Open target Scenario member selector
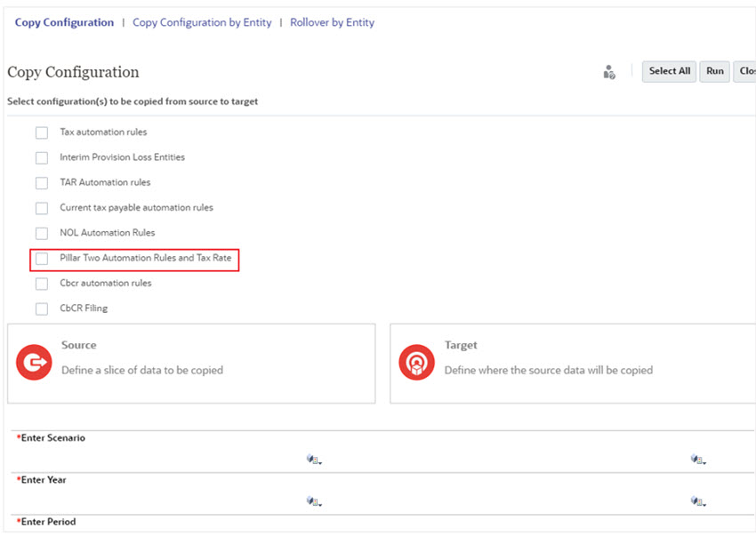The width and height of the screenshot is (756, 537). tap(698, 460)
